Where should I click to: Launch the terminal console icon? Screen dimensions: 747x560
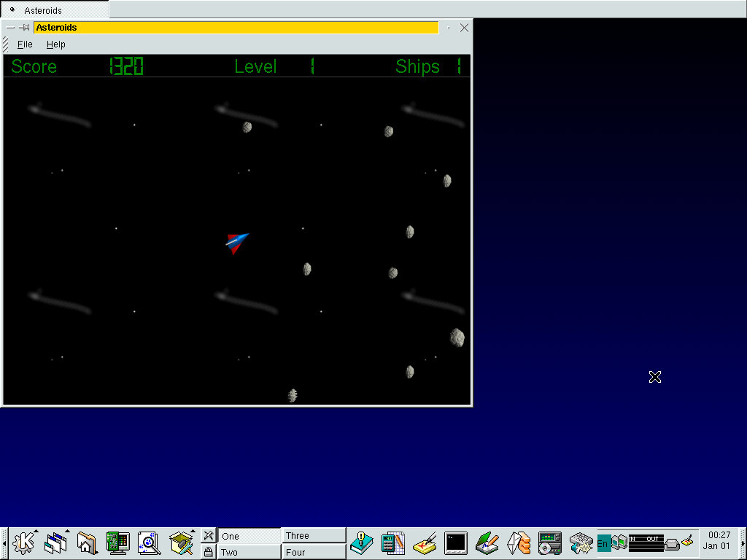click(x=456, y=542)
